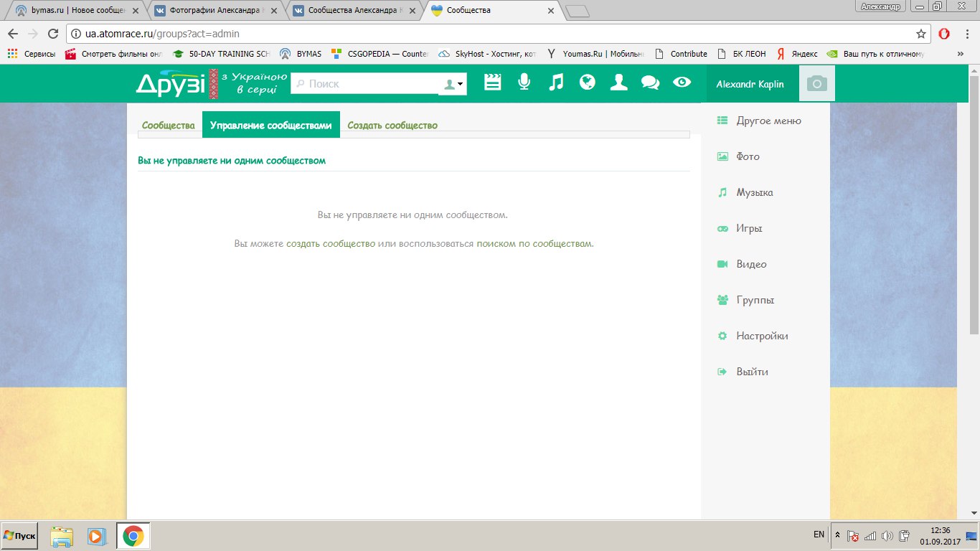Click the film clapperboard video icon
Image resolution: width=980 pixels, height=551 pixels.
click(492, 83)
